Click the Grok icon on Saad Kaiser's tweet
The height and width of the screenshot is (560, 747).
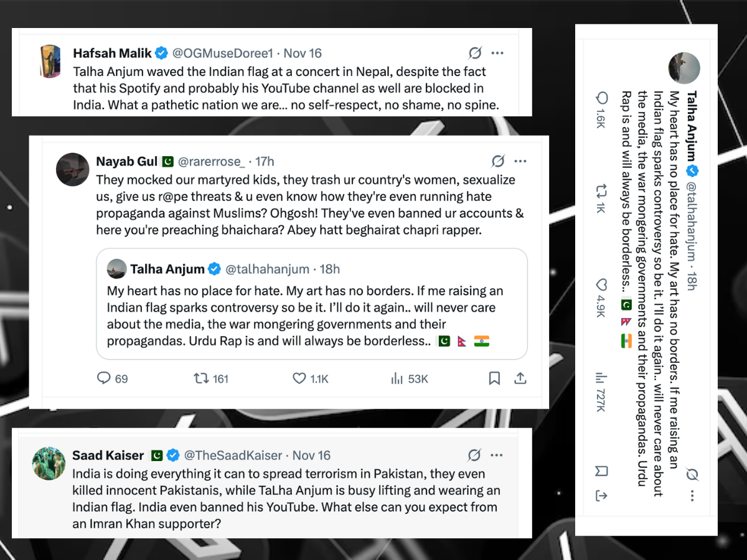(474, 455)
